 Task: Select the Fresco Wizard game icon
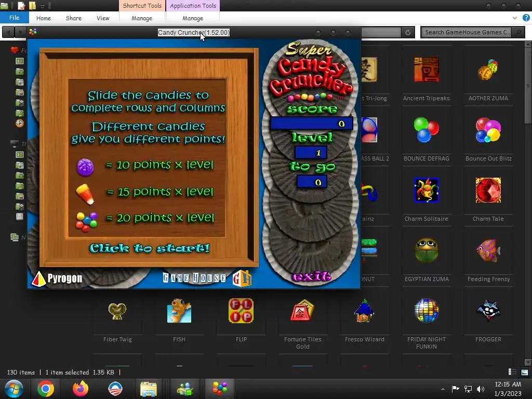point(364,311)
